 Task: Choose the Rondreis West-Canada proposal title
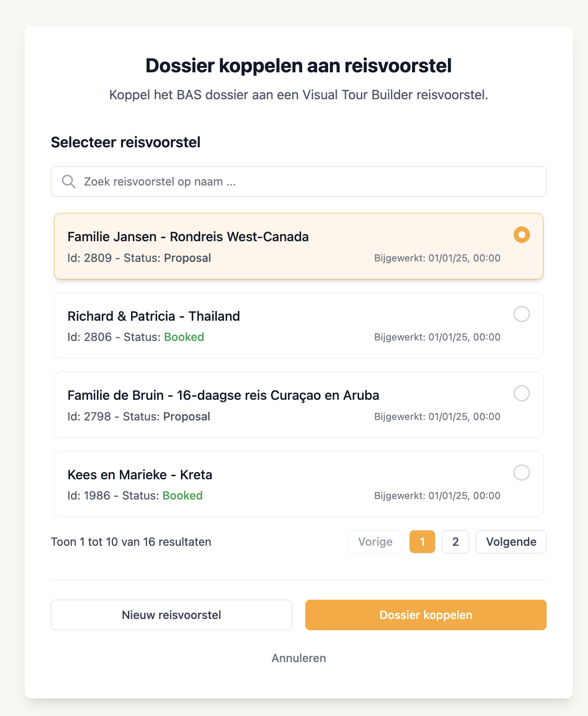point(188,237)
